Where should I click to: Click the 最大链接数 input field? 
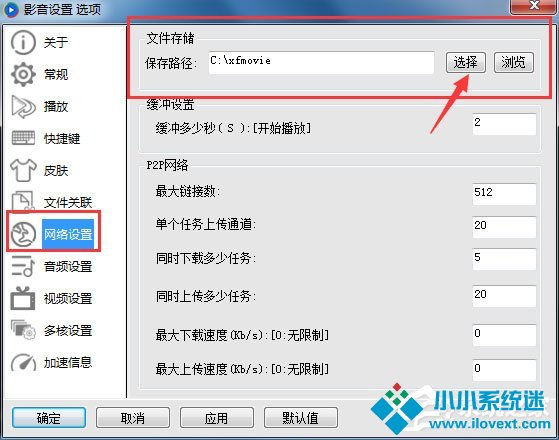(504, 194)
